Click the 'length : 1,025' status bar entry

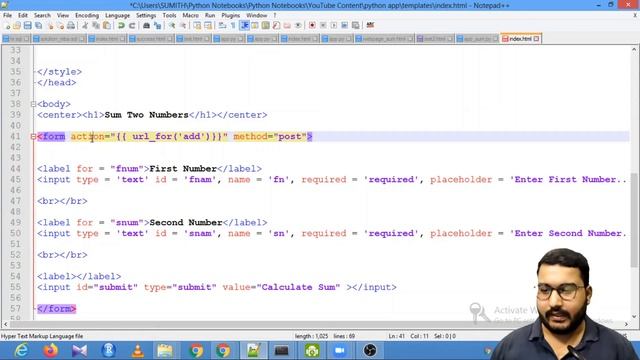tap(311, 336)
